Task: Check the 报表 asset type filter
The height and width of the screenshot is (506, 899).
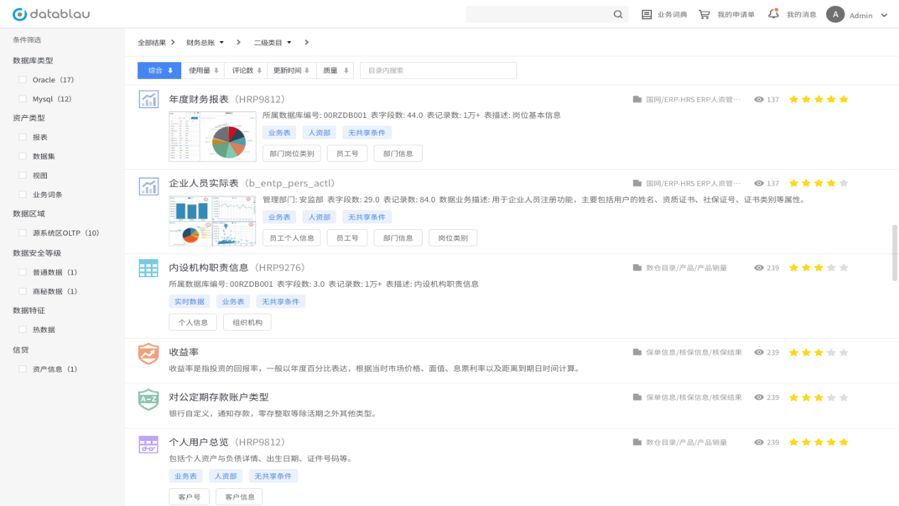Action: [x=22, y=137]
